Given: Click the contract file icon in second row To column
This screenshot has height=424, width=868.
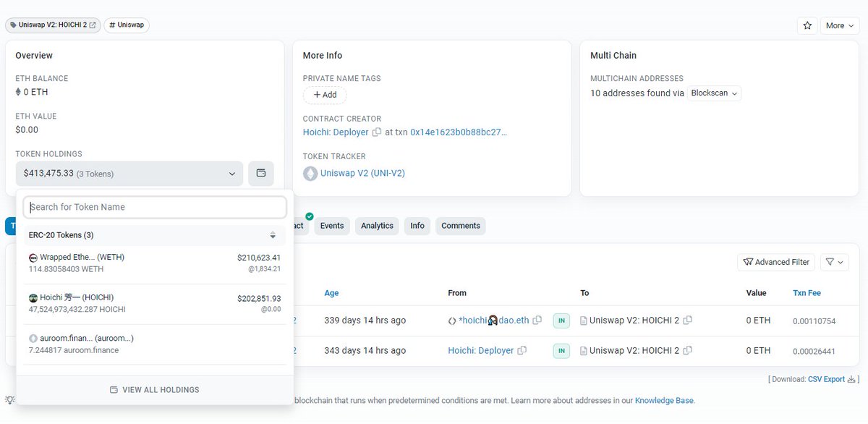Looking at the screenshot, I should click(584, 351).
